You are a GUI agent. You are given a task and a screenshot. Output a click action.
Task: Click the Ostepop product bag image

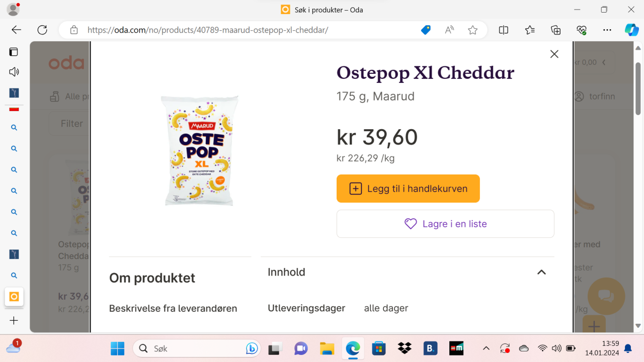[x=199, y=151]
